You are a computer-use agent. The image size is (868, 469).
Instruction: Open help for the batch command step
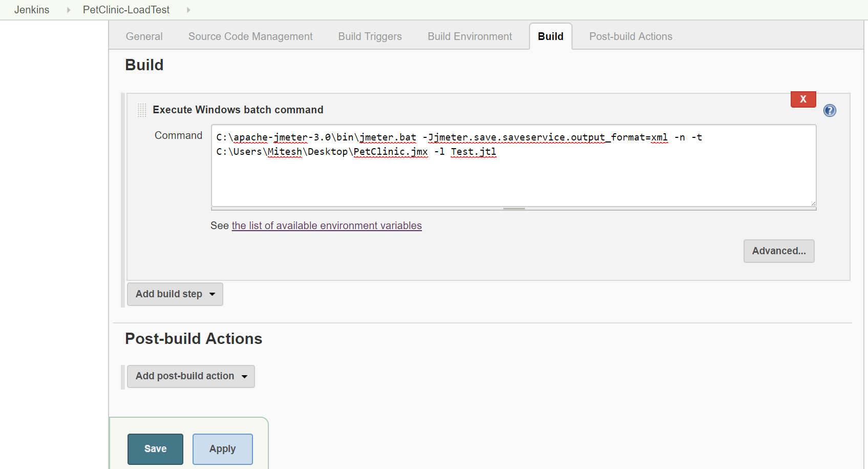(830, 110)
